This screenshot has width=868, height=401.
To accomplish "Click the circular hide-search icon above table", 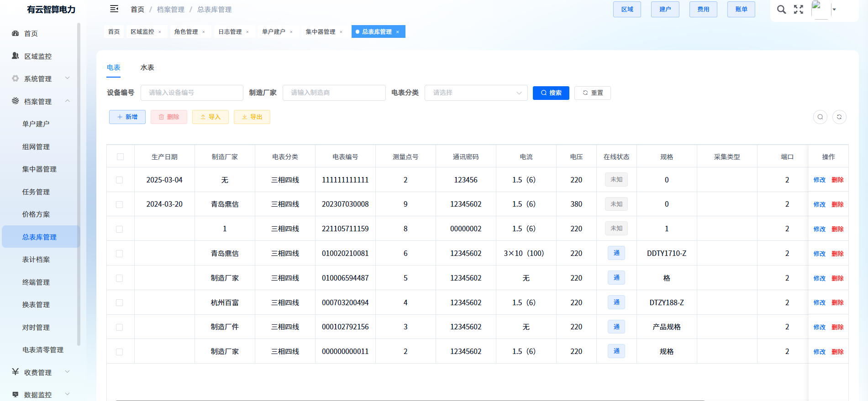I will 820,117.
